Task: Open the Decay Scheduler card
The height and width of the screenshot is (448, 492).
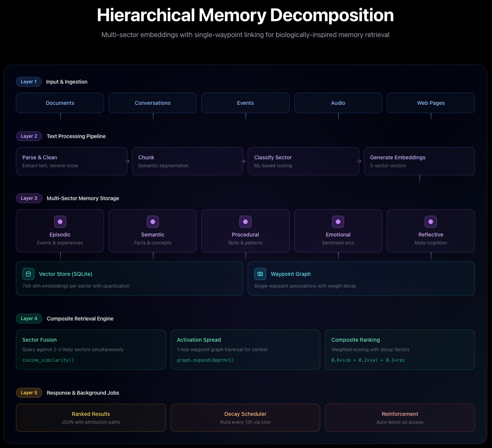Action: [x=245, y=418]
